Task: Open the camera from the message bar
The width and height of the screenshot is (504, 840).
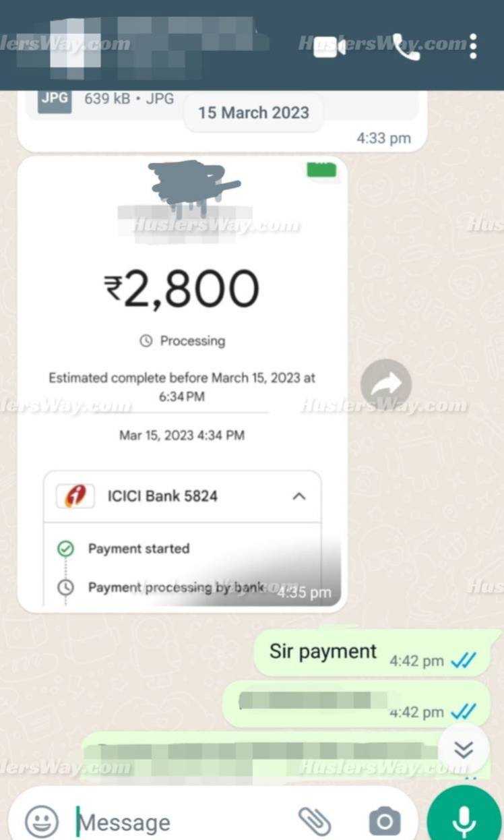Action: click(x=385, y=821)
